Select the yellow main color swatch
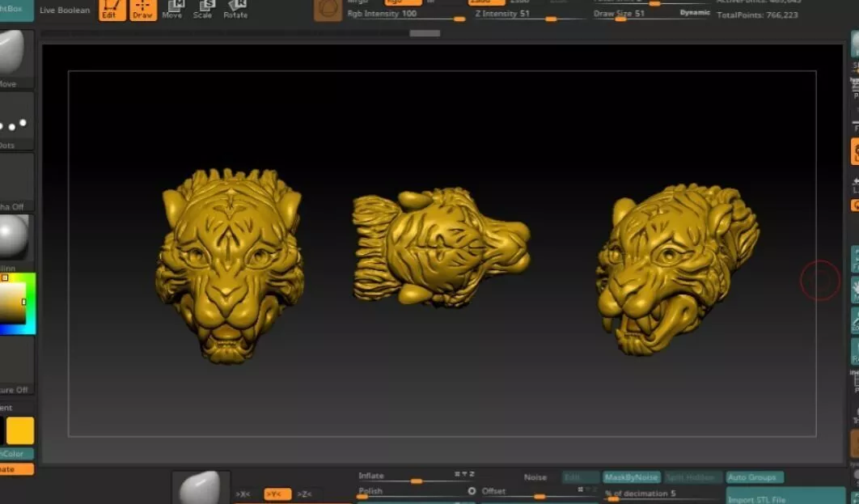 pyautogui.click(x=20, y=430)
